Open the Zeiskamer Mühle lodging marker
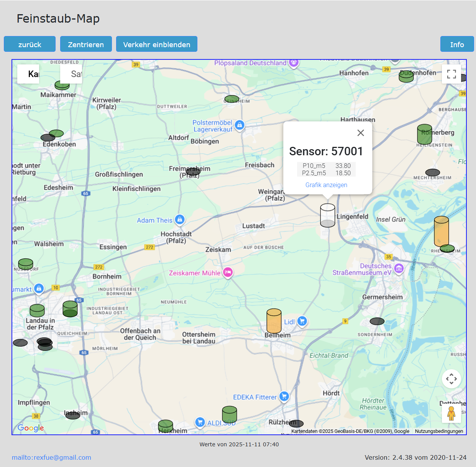 [228, 272]
